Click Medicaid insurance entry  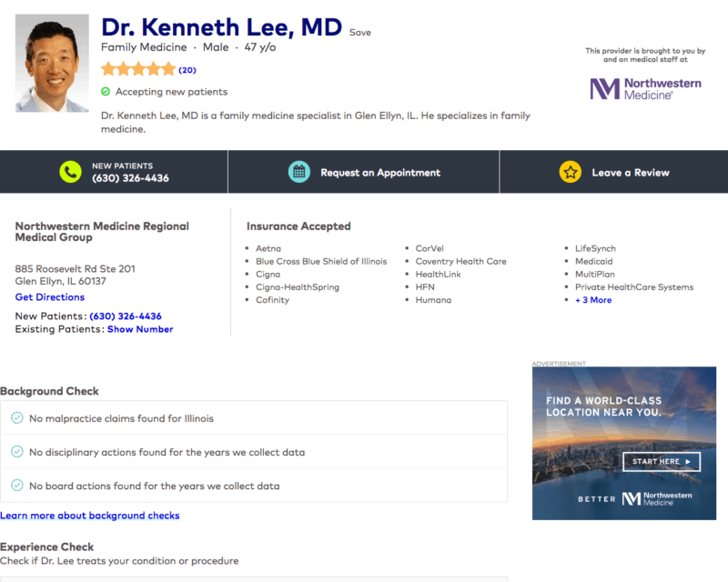(x=594, y=262)
